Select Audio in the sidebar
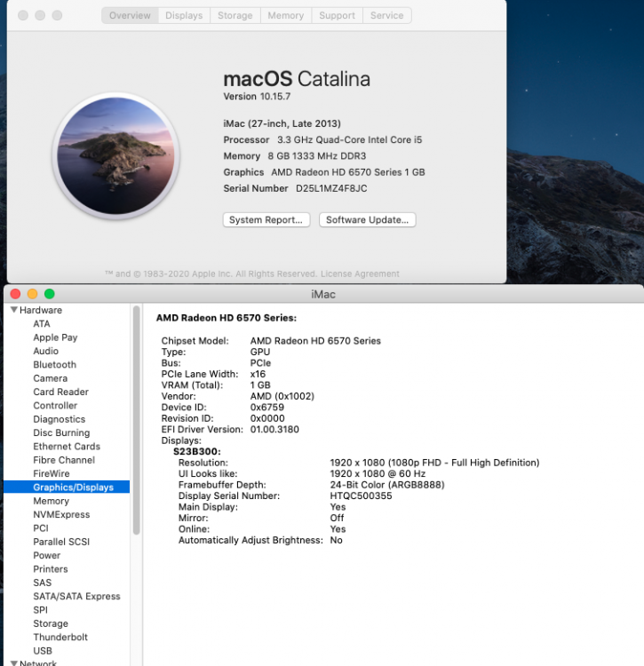The width and height of the screenshot is (644, 666). [46, 352]
